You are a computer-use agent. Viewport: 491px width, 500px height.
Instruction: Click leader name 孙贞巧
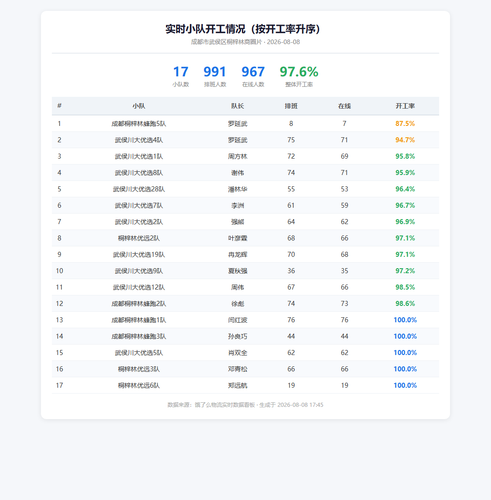[237, 336]
